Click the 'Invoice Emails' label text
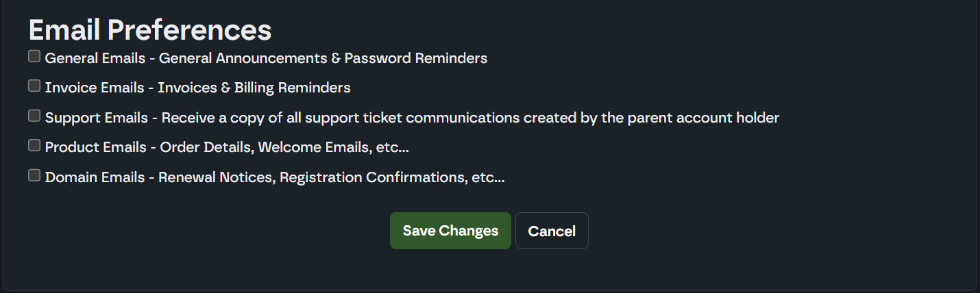980x293 pixels. tap(95, 88)
